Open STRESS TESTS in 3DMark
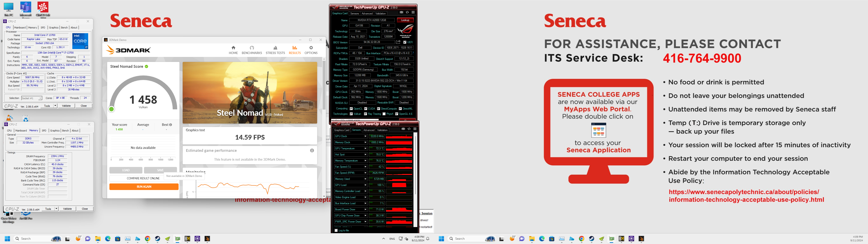The image size is (868, 244). 275,50
